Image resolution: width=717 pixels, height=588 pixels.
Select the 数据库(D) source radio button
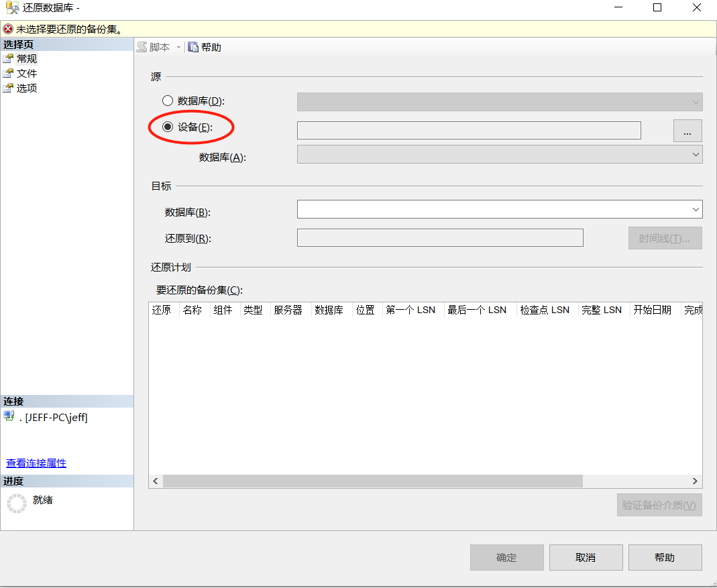tap(168, 101)
